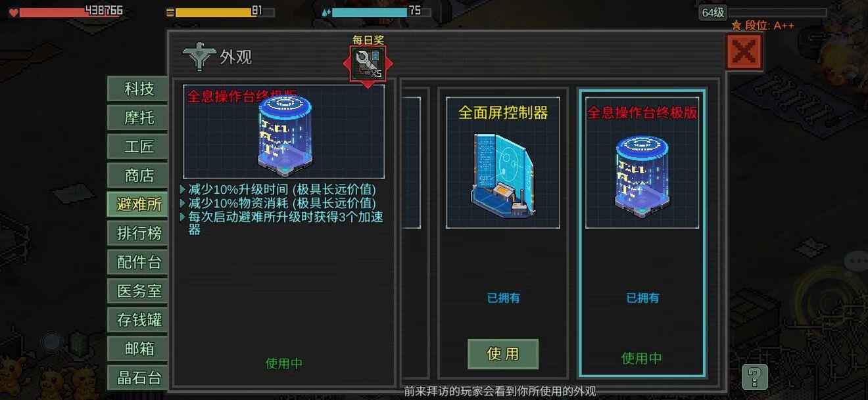Open the 科技 tab
This screenshot has width=868, height=400.
(x=139, y=89)
